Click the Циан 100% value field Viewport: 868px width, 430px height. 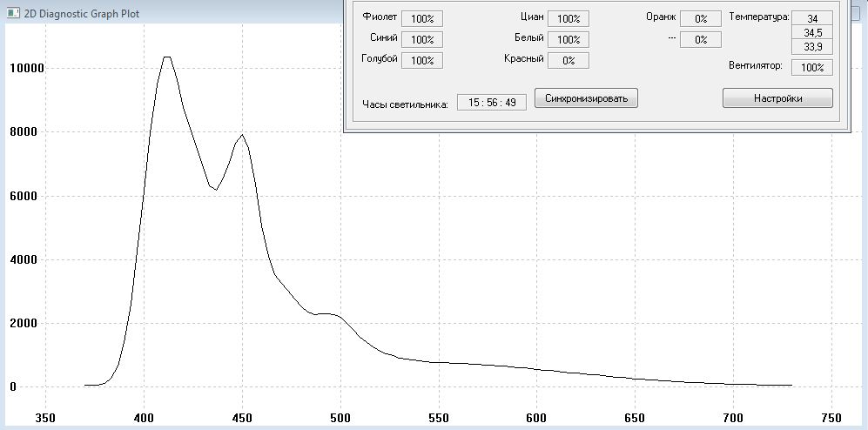point(568,19)
